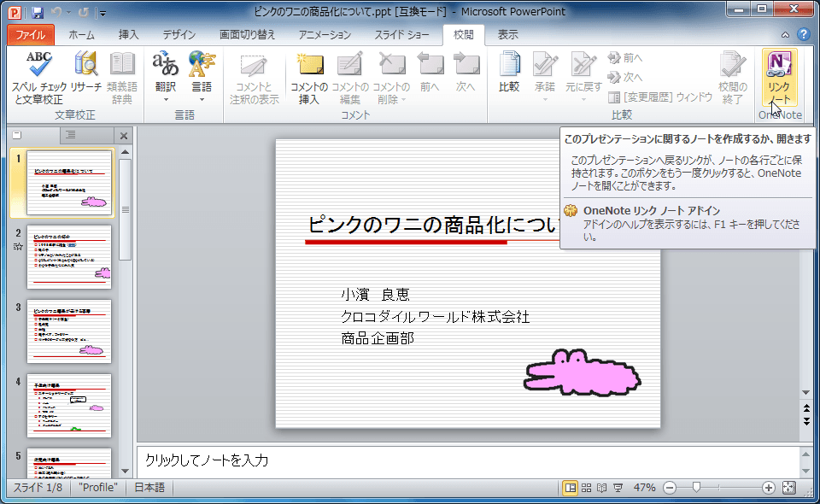Select the Slides tab in thumbnail pane
The image size is (820, 504).
(33, 136)
